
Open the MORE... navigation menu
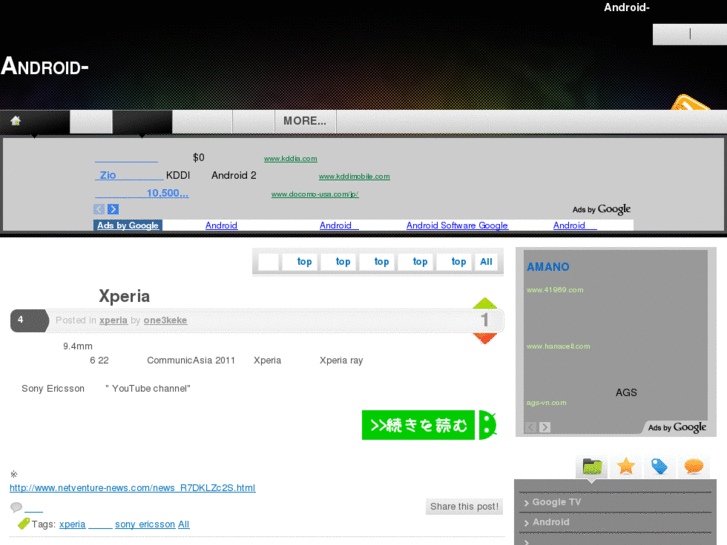coord(305,121)
